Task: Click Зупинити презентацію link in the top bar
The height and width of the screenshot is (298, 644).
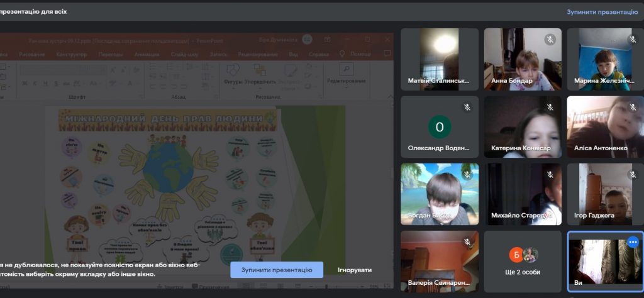Action: point(602,12)
